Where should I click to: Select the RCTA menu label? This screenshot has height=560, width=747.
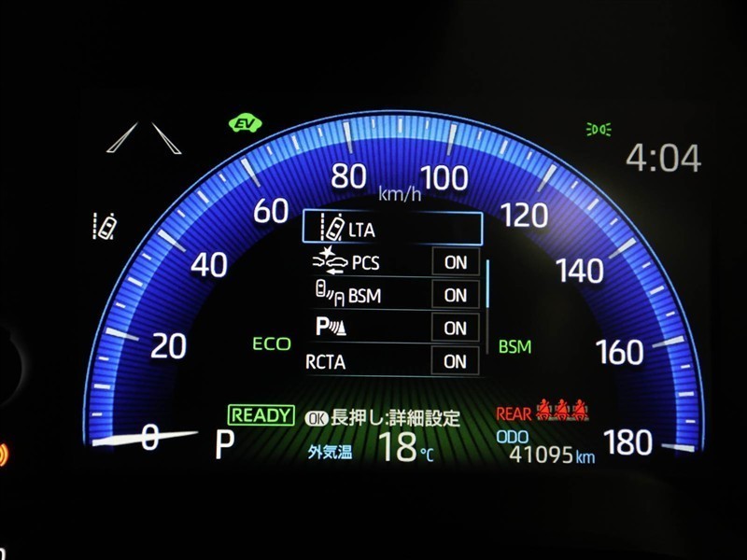click(325, 362)
